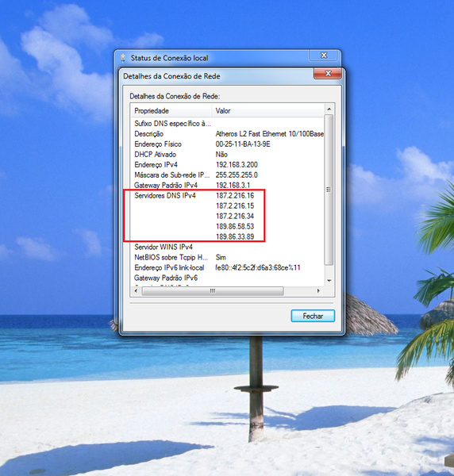The image size is (454, 476).
Task: Select DNS server 189.86.33.89 entry
Action: pos(235,236)
